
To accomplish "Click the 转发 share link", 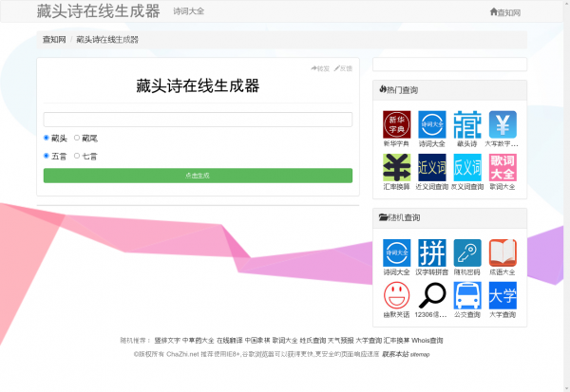I will tap(320, 68).
